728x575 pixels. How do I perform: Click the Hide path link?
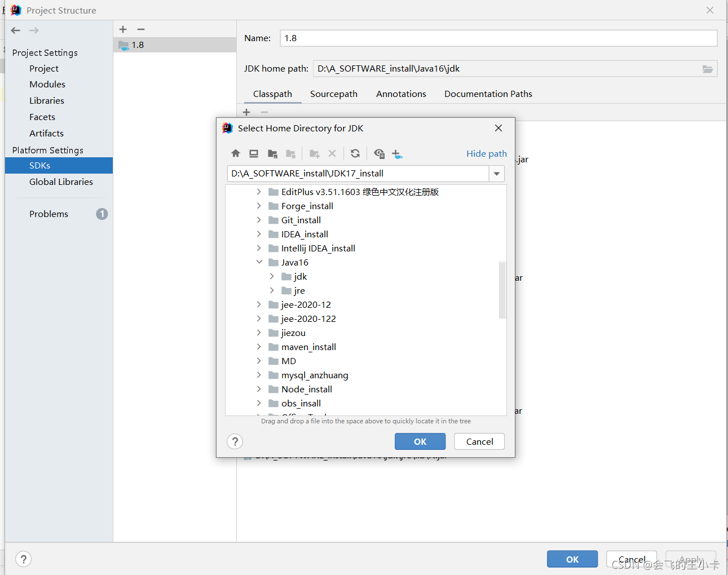tap(487, 154)
